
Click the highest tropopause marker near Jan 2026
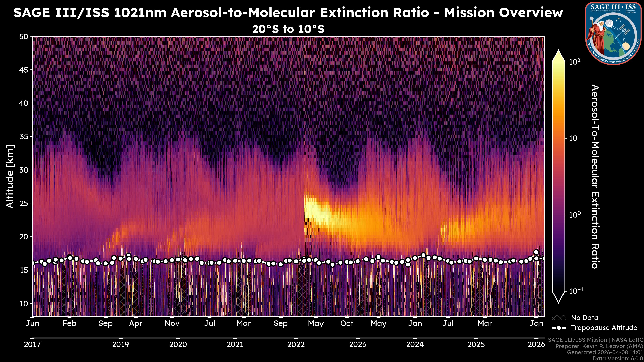(x=536, y=252)
